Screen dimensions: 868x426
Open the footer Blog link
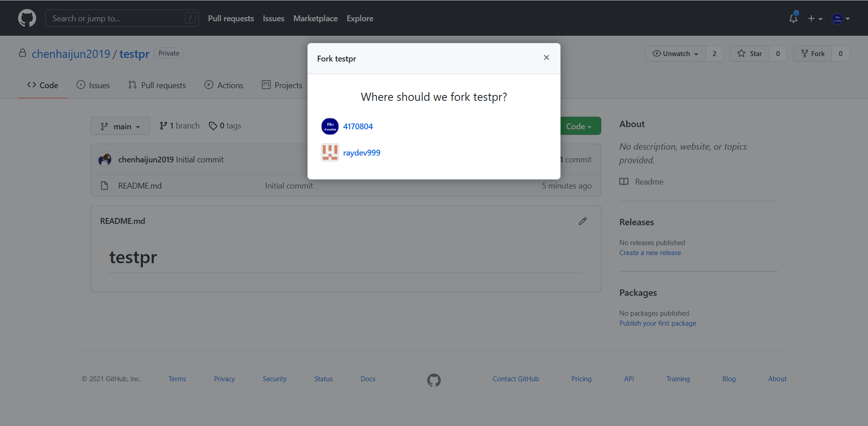tap(729, 379)
